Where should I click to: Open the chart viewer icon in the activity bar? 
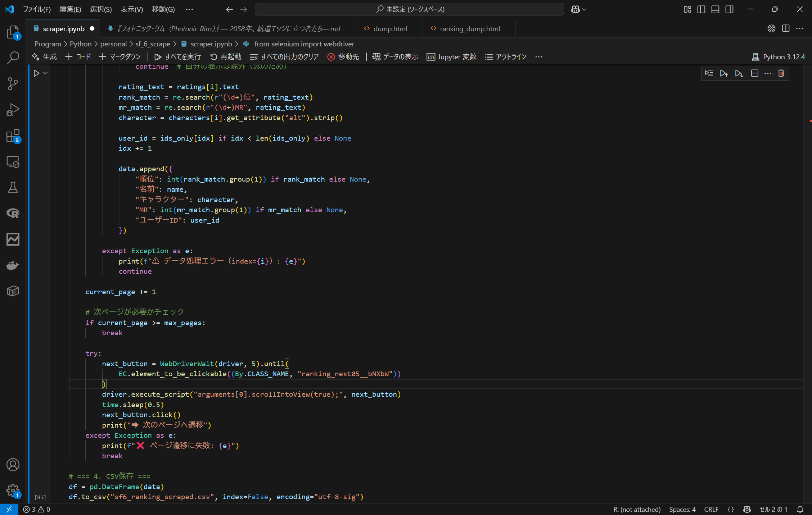[13, 239]
